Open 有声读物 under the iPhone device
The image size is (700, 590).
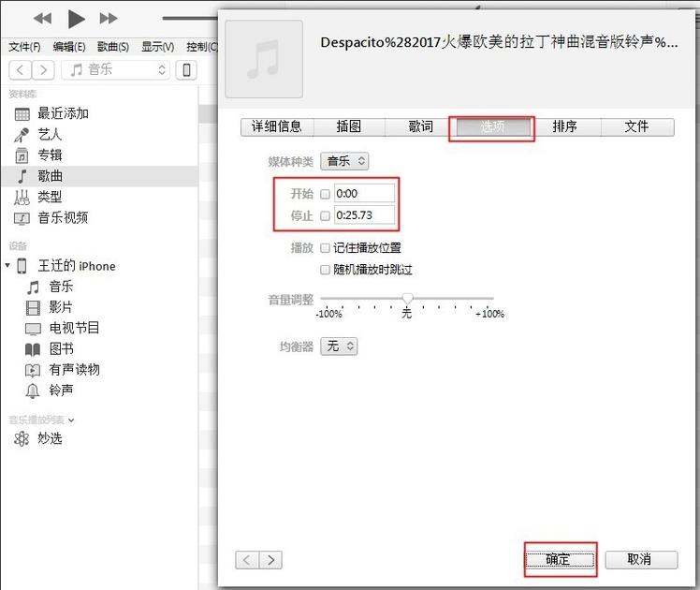[75, 369]
